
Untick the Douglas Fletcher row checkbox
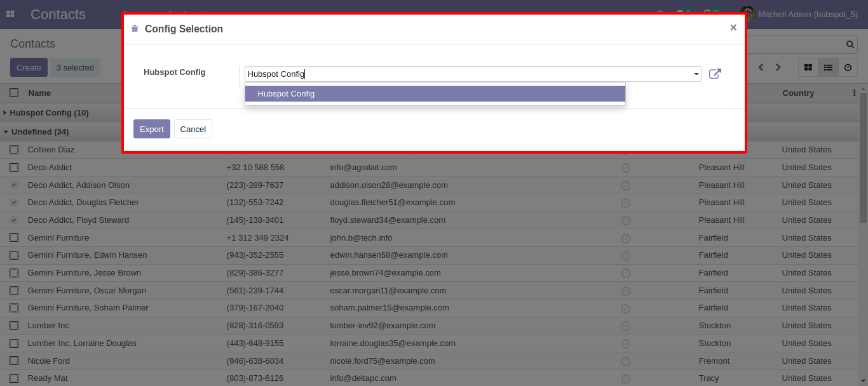[14, 203]
